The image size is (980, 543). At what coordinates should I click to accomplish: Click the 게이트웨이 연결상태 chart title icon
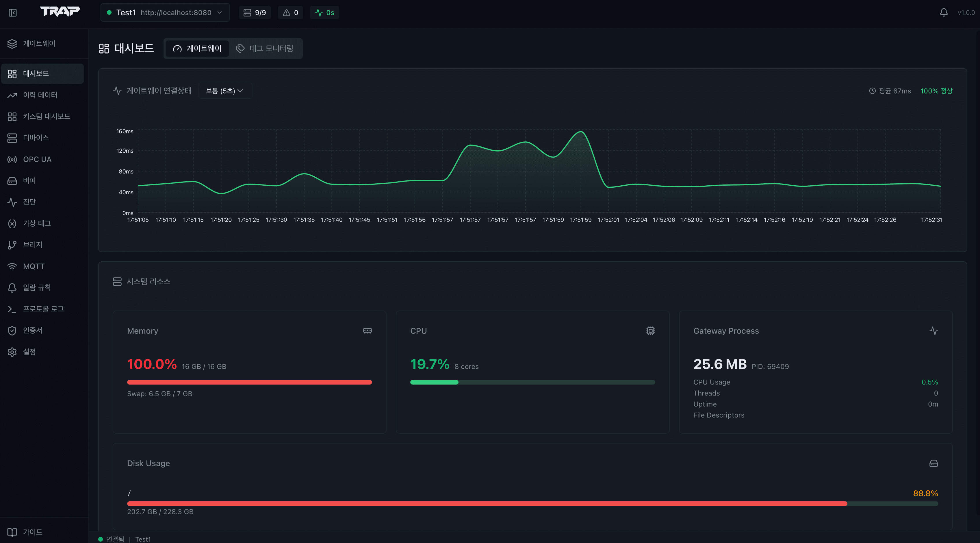point(117,91)
